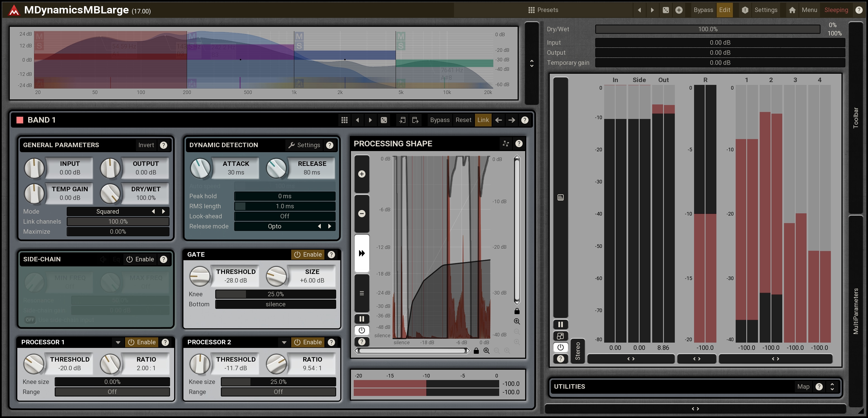Screen dimensions: 868x418
Task: Toggle Gate Enable button
Action: click(x=308, y=254)
